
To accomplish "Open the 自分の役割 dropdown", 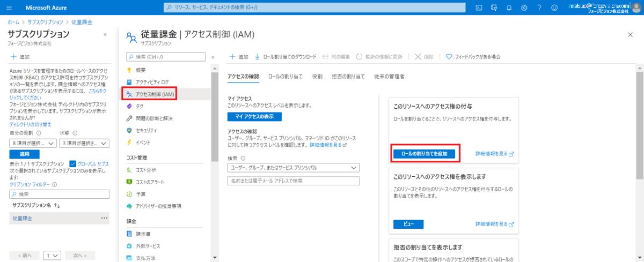I will click(x=33, y=143).
